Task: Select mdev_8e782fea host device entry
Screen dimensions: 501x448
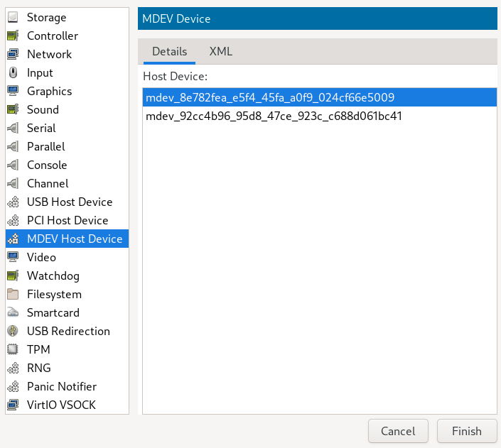Action: 320,97
